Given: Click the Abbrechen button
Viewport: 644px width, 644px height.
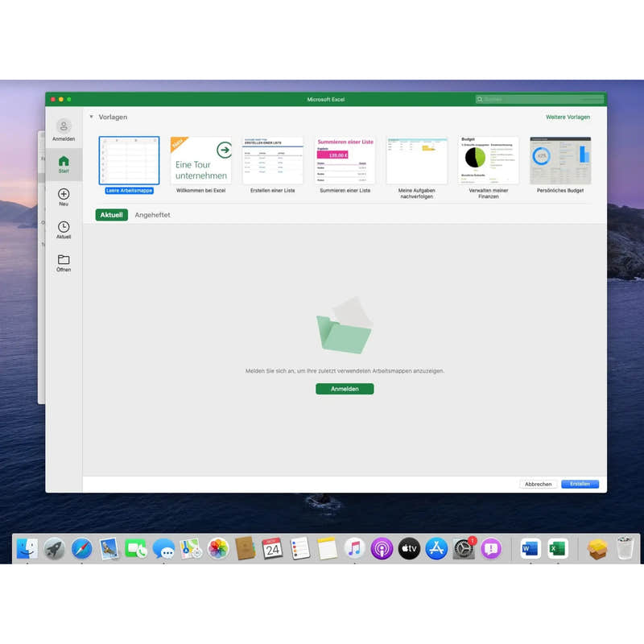Looking at the screenshot, I should click(538, 484).
